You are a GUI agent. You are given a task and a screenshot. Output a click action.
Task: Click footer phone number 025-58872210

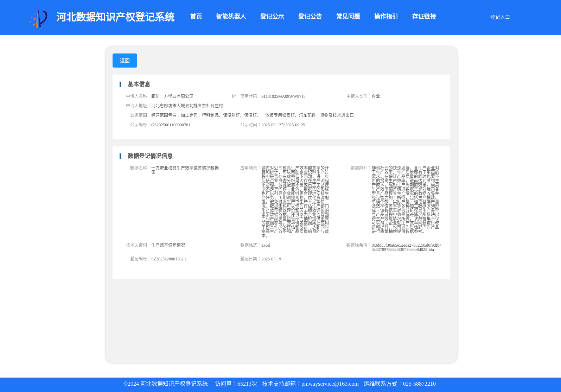(x=419, y=384)
